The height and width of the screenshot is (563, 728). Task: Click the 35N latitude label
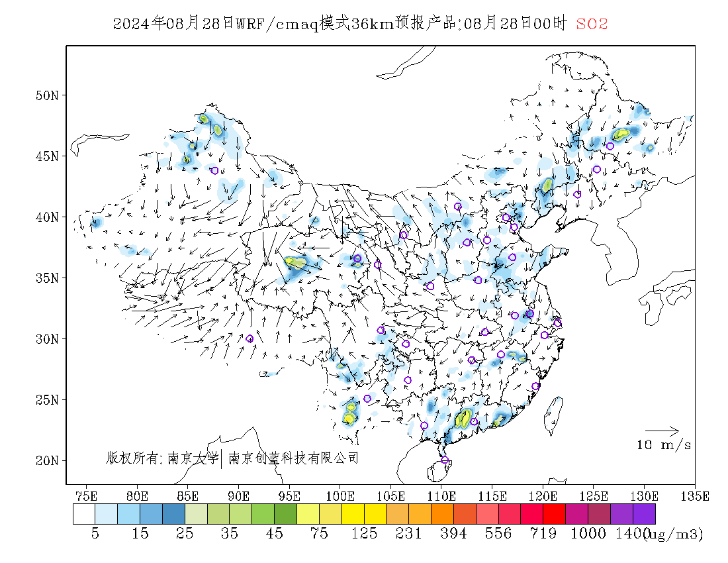point(47,278)
